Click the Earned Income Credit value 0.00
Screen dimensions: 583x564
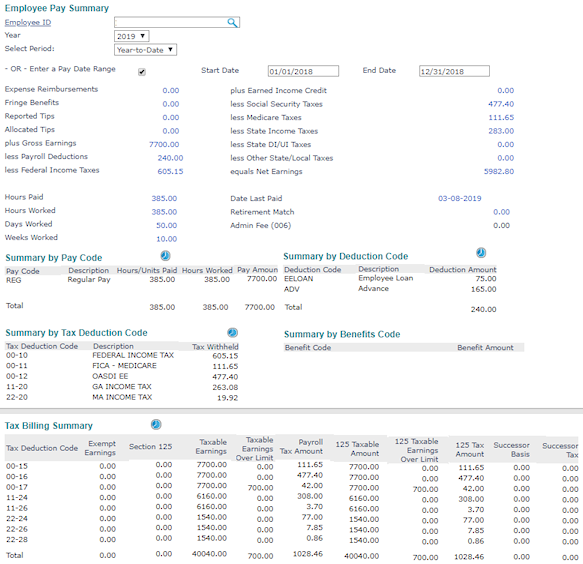(x=506, y=90)
